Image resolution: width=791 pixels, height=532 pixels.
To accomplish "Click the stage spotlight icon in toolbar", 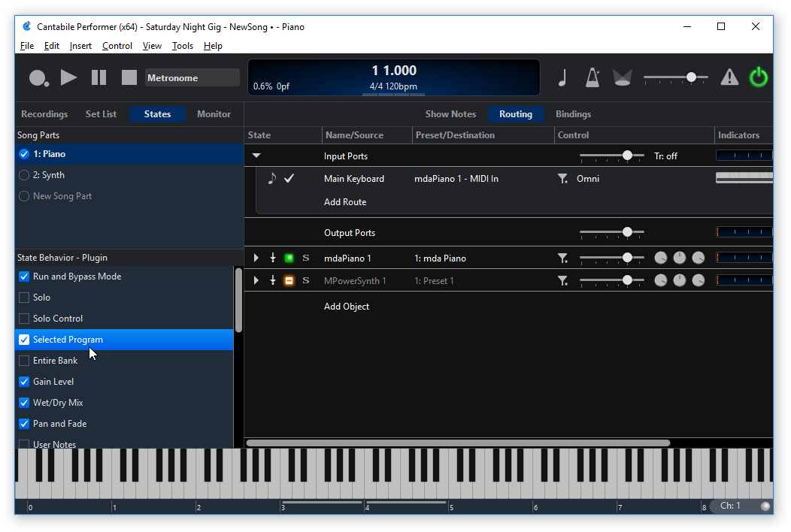I will pos(622,77).
